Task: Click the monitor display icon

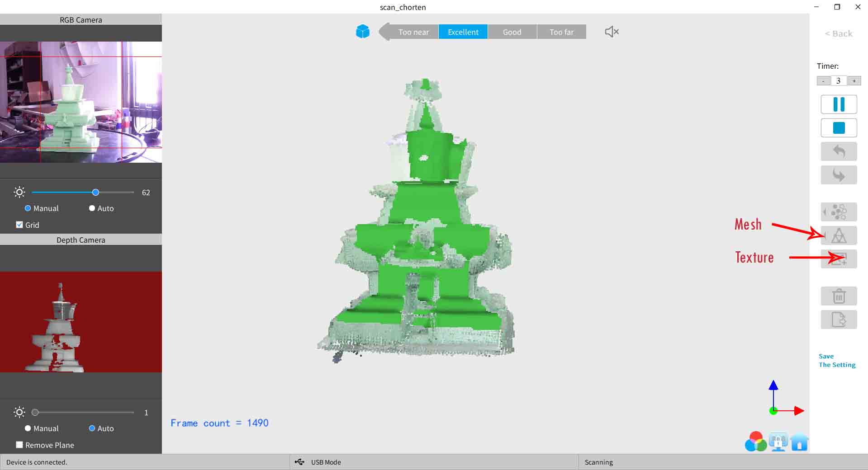Action: (778, 442)
